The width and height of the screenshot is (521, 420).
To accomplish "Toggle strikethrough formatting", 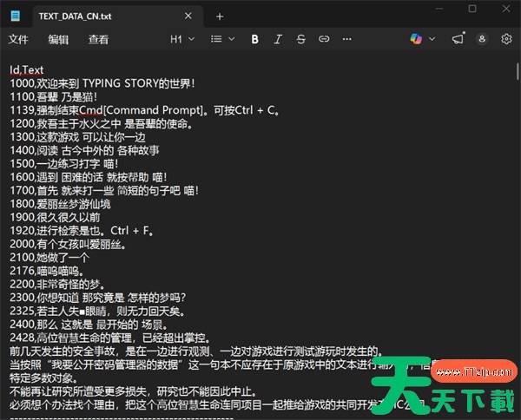I will [x=300, y=39].
